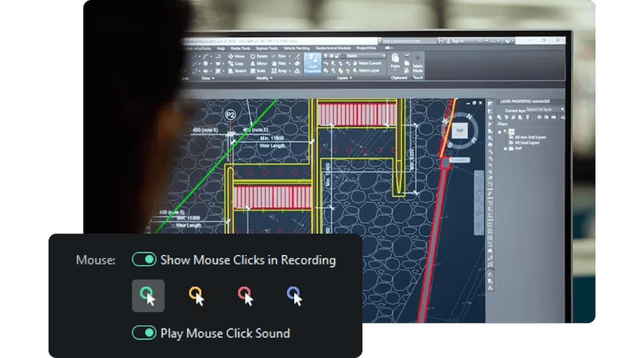Click the Select Mode touch button

coord(418,63)
